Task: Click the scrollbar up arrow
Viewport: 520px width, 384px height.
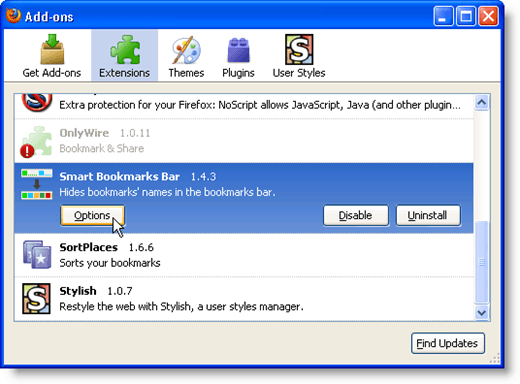Action: [x=482, y=102]
